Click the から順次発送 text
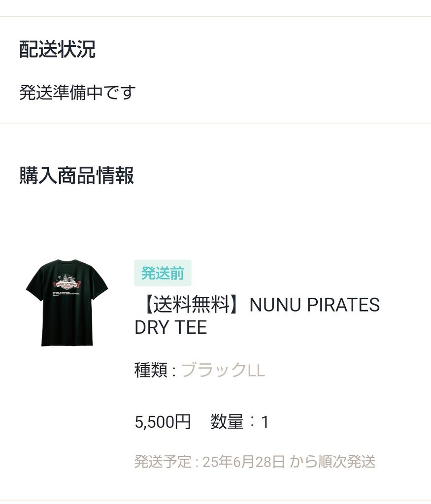The width and height of the screenshot is (431, 504). [x=332, y=462]
